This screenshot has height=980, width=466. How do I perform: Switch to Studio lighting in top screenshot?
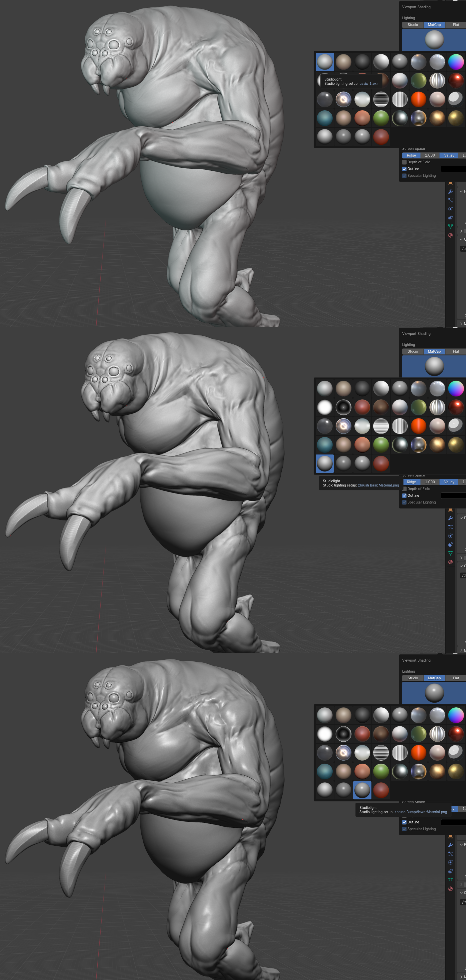tap(413, 25)
